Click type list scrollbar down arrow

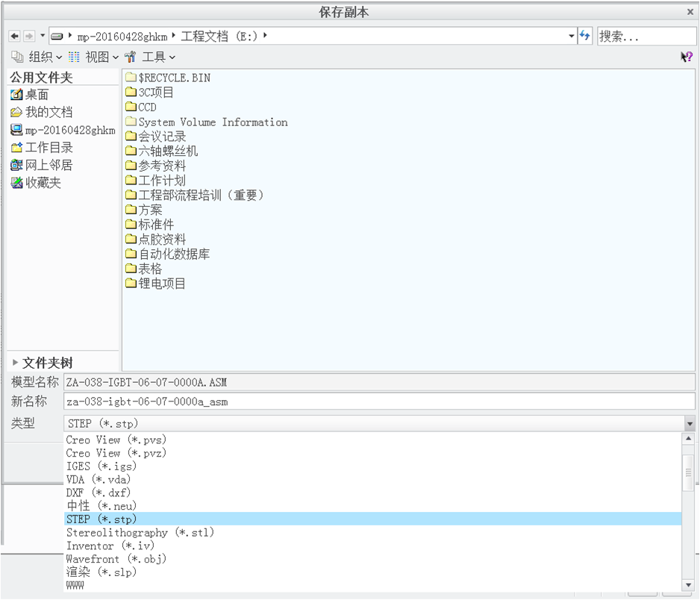tap(688, 585)
